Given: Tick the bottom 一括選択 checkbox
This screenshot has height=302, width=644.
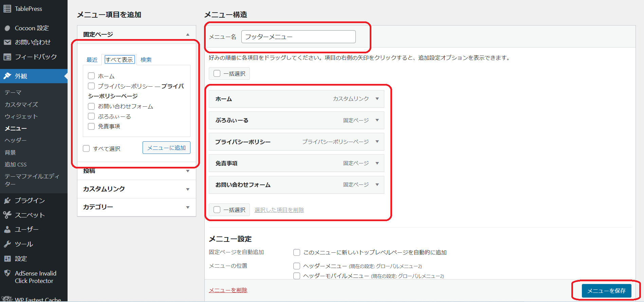Looking at the screenshot, I should click(x=217, y=210).
